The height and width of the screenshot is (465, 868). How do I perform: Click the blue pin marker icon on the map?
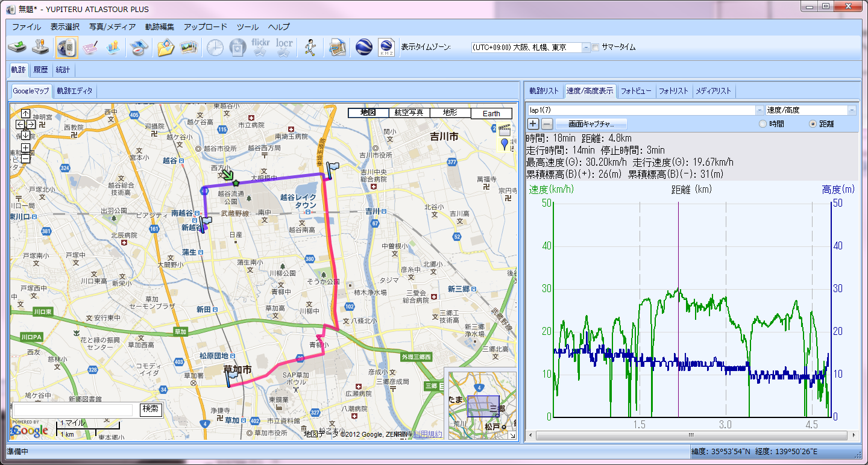click(504, 145)
